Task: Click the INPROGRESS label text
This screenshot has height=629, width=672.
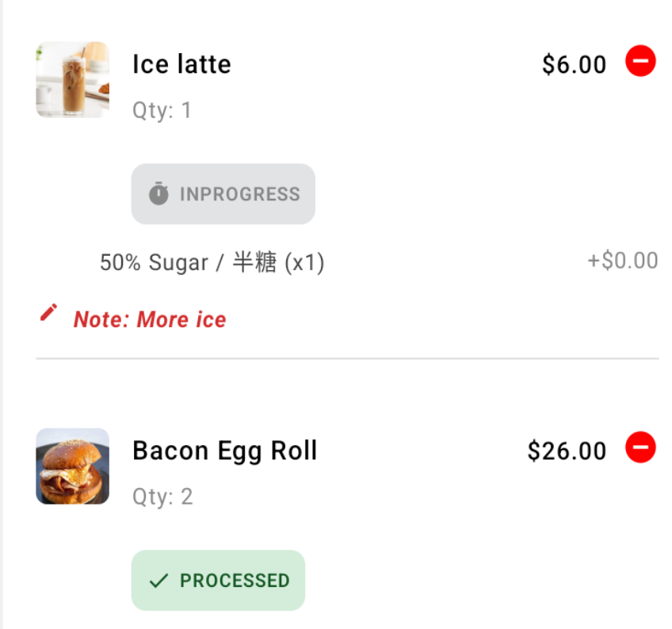Action: coord(240,194)
